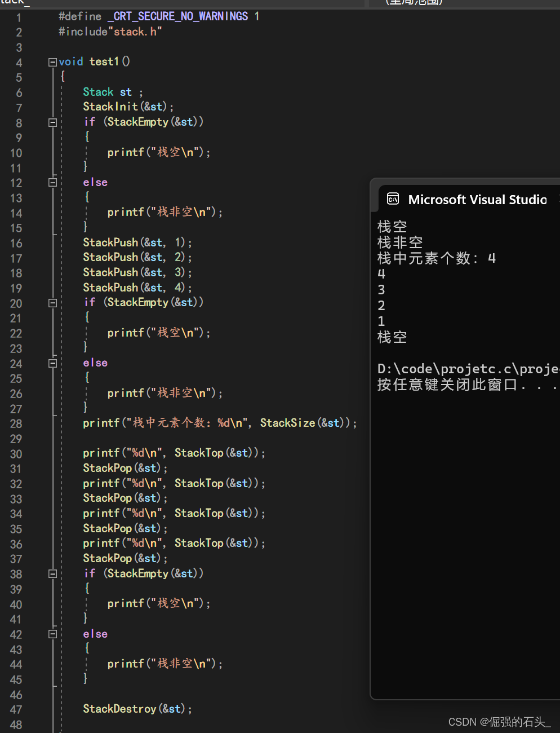Collapse the else block at line 42

52,634
